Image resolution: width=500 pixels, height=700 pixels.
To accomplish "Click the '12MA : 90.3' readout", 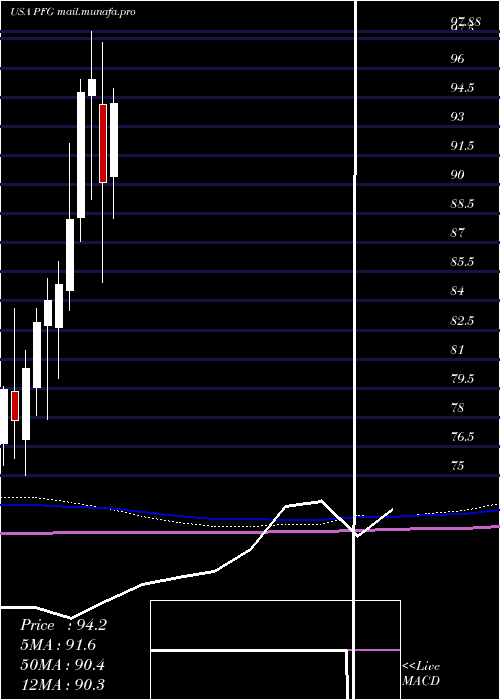I will [63, 684].
